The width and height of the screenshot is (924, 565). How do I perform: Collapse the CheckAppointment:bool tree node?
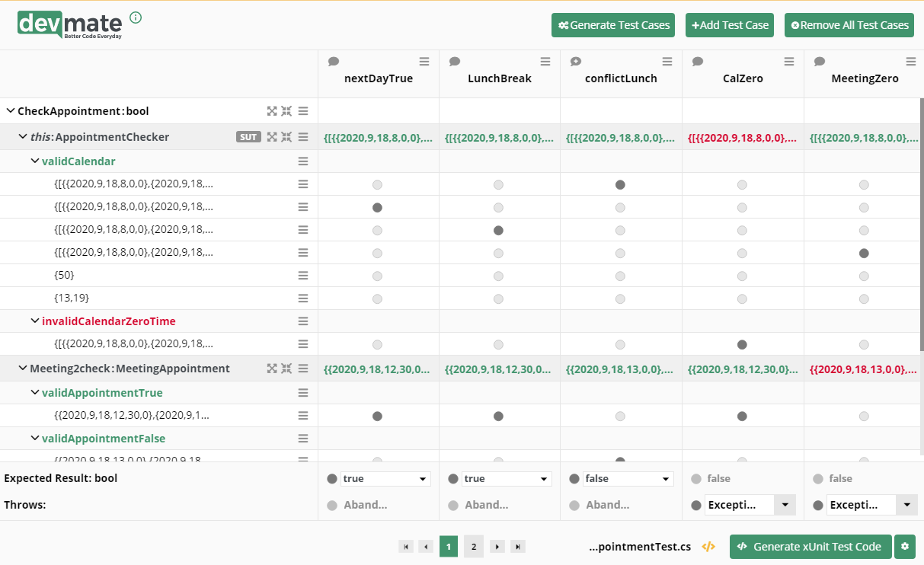pos(11,111)
